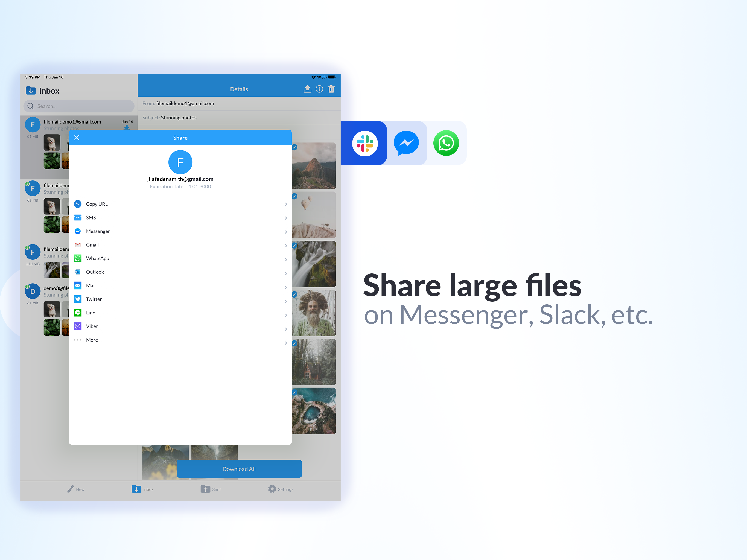Image resolution: width=747 pixels, height=560 pixels.
Task: Close the Share dialog
Action: pyautogui.click(x=77, y=138)
